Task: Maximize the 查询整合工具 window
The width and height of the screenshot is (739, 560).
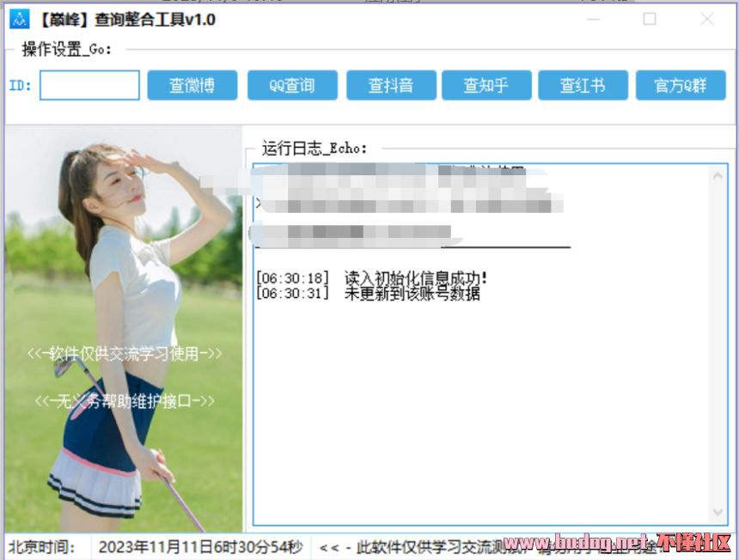Action: tap(650, 19)
